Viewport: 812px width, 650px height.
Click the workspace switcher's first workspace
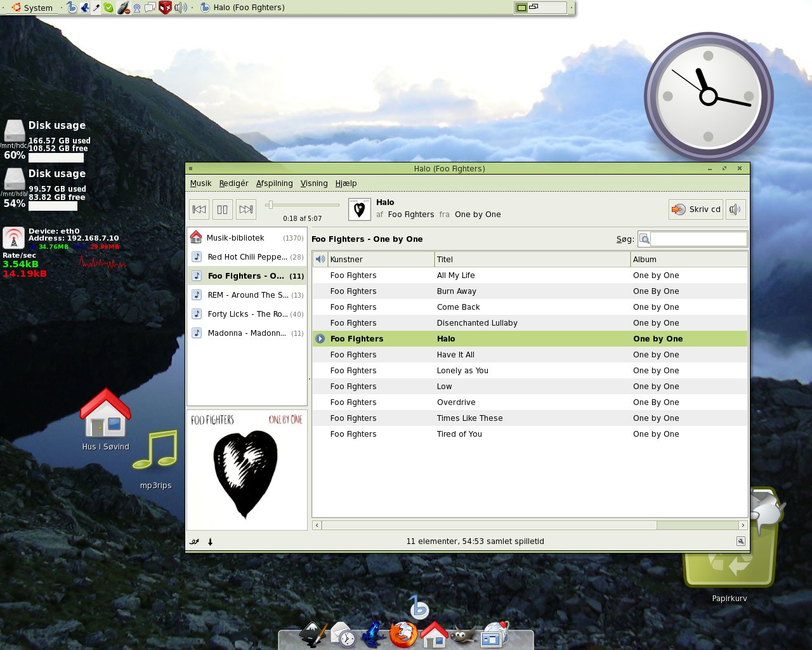[x=521, y=8]
